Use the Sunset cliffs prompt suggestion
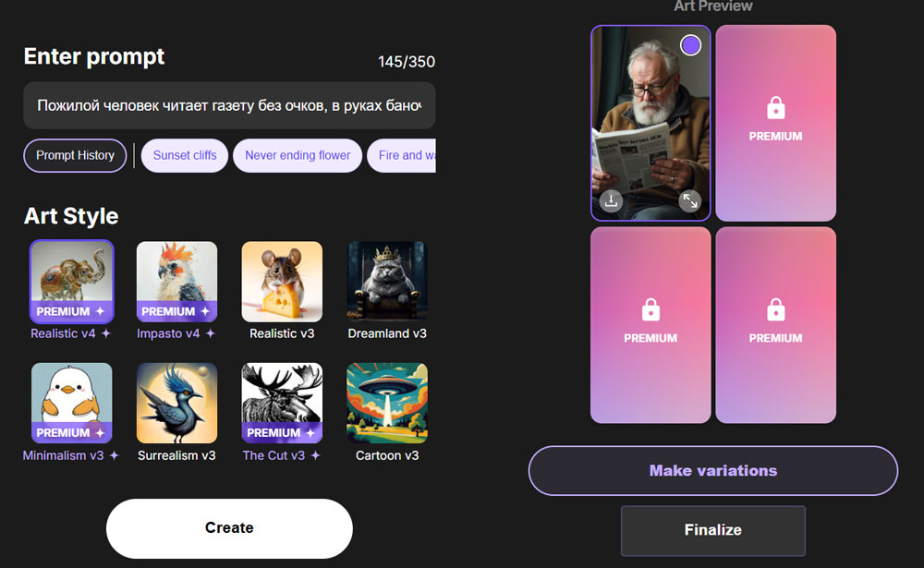Image resolution: width=924 pixels, height=568 pixels. click(185, 155)
